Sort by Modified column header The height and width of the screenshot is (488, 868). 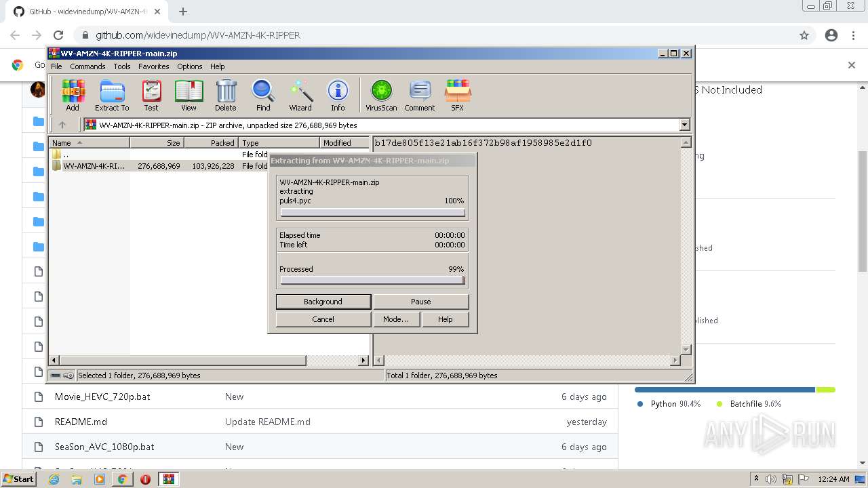[x=344, y=143]
